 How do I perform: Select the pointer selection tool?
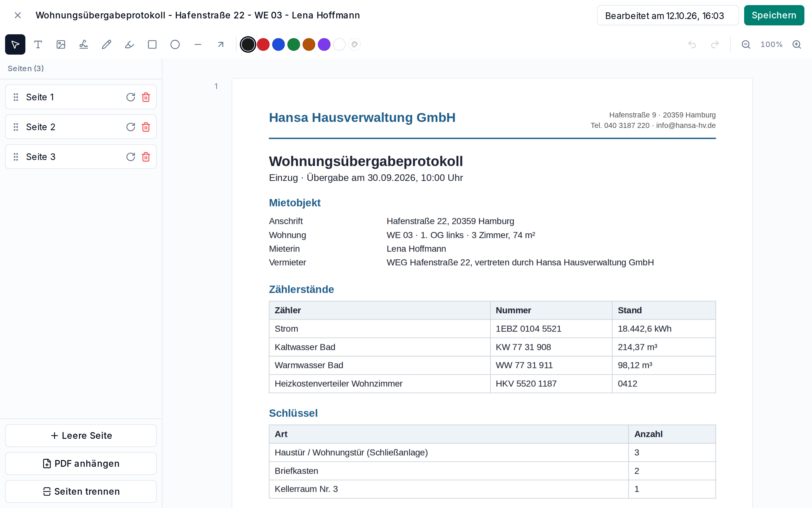pos(15,44)
